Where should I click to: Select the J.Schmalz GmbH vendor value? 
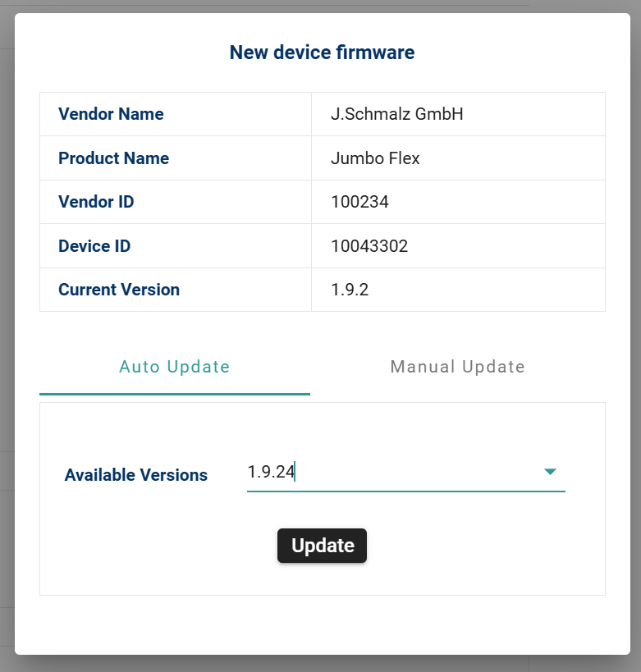(396, 114)
